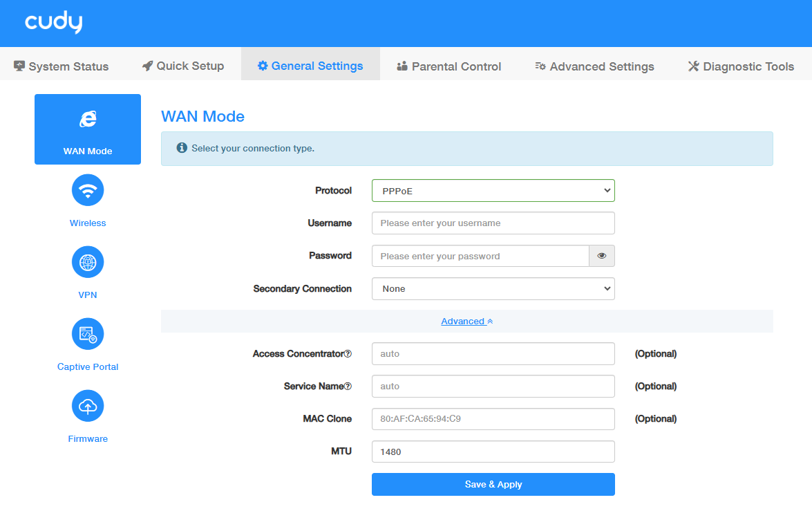The height and width of the screenshot is (511, 812).
Task: Switch to the Parental Control tab
Action: [449, 66]
